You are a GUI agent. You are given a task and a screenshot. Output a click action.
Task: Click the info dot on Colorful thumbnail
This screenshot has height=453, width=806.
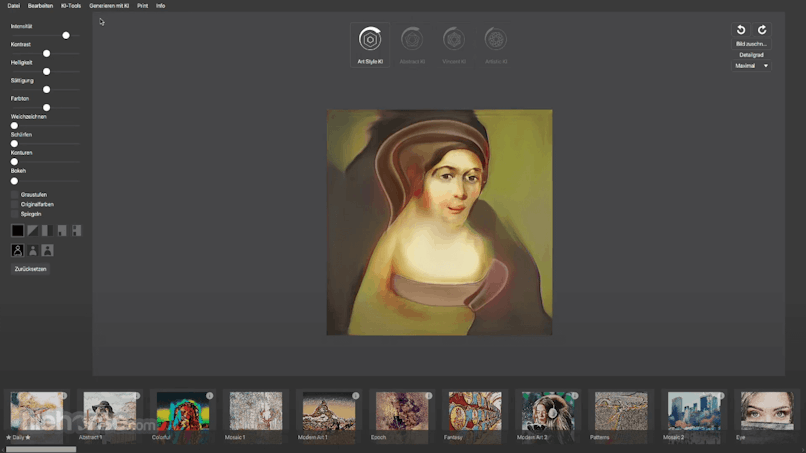tap(210, 395)
